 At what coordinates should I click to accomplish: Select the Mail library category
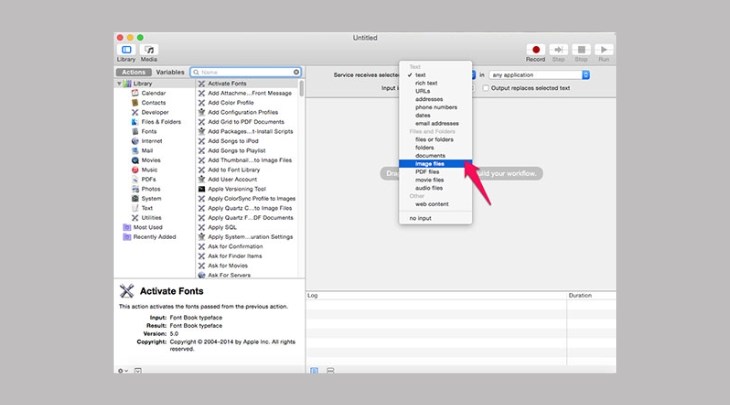pyautogui.click(x=147, y=150)
